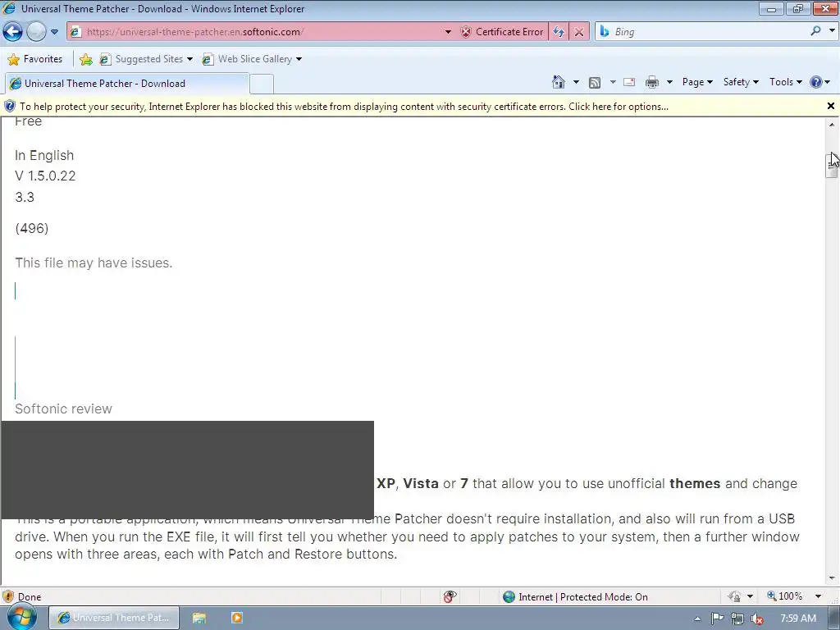Expand the Home button dropdown arrow
This screenshot has width=840, height=630.
pos(576,82)
